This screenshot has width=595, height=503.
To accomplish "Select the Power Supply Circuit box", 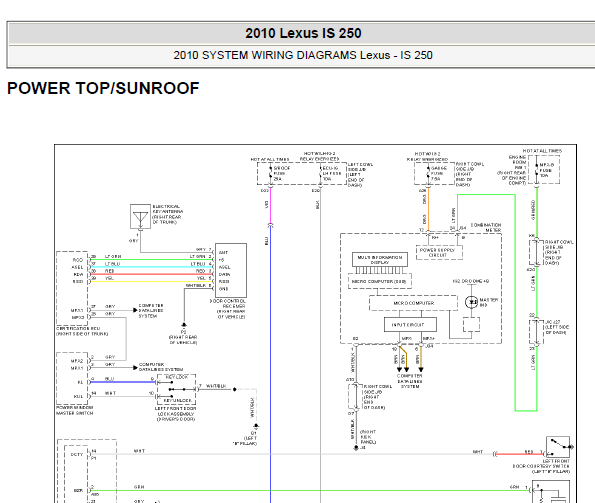I will 439,252.
